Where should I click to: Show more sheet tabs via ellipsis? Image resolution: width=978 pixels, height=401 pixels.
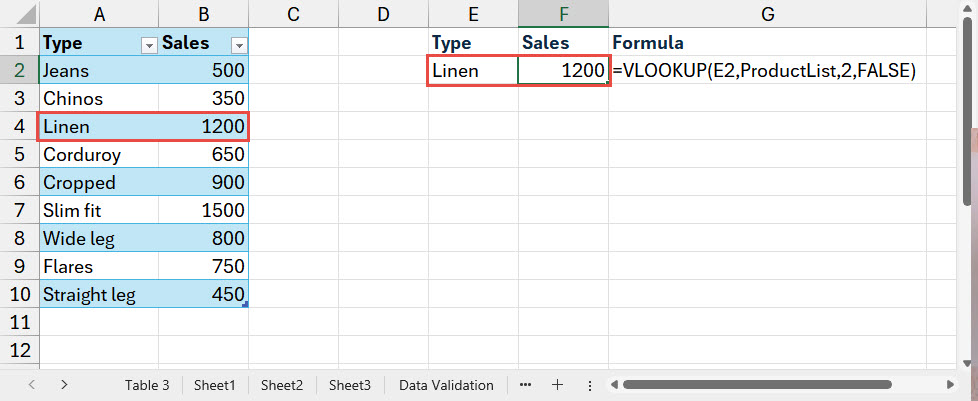526,385
